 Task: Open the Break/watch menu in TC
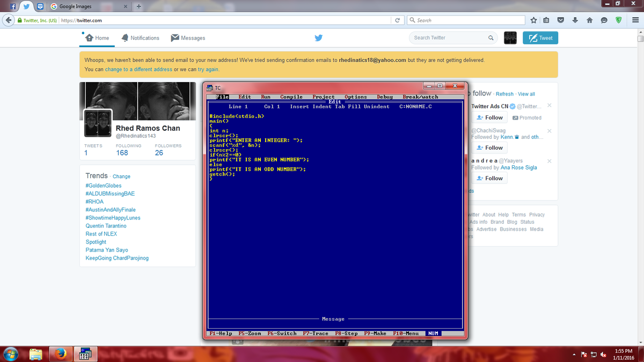point(420,97)
